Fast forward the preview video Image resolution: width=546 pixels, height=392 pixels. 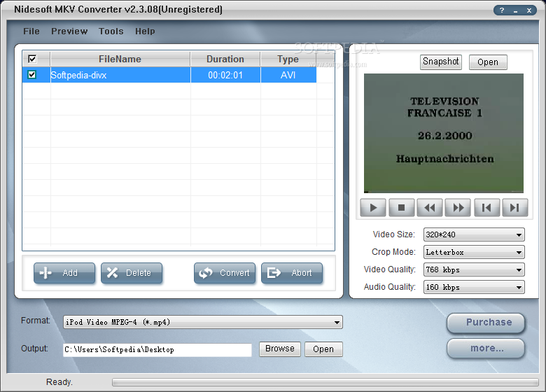[458, 208]
